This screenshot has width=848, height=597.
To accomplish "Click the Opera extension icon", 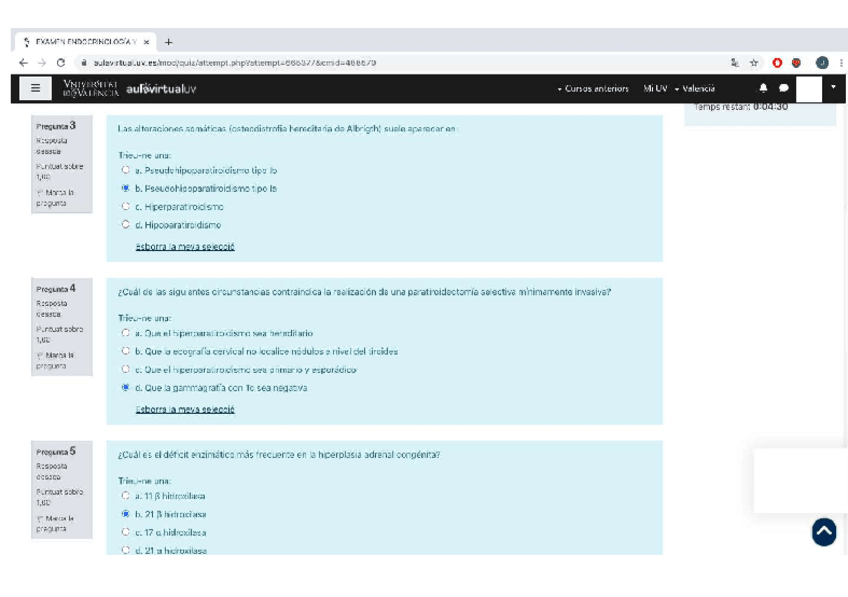I will 777,63.
